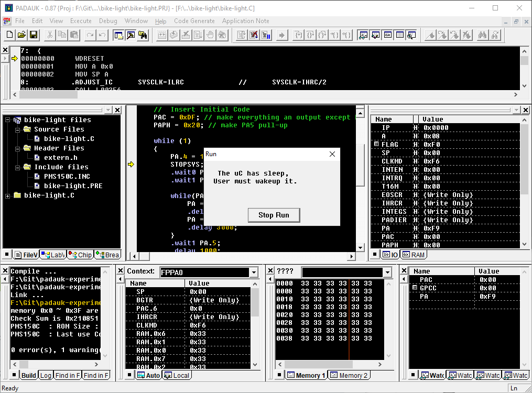
Task: Toggle the workspace window toolbar button
Action: (119, 35)
